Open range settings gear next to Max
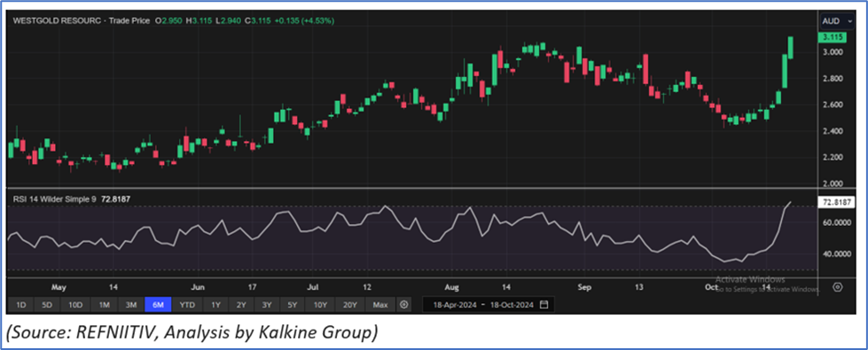 point(404,305)
